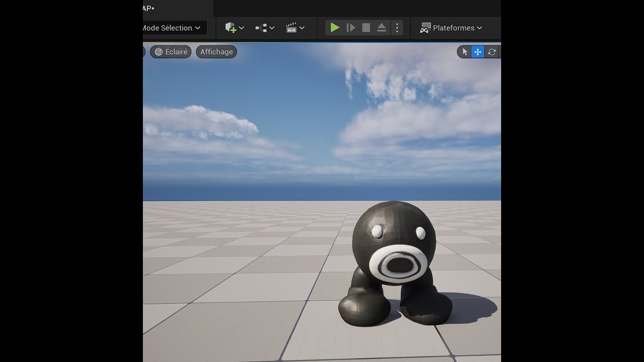
Task: Click the Blueprints node icon
Action: (261, 28)
